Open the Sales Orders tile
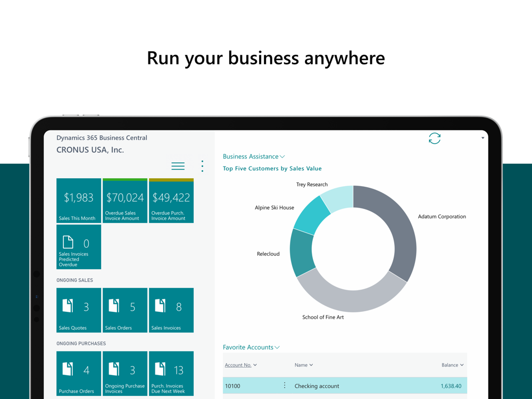The height and width of the screenshot is (399, 532). (125, 310)
